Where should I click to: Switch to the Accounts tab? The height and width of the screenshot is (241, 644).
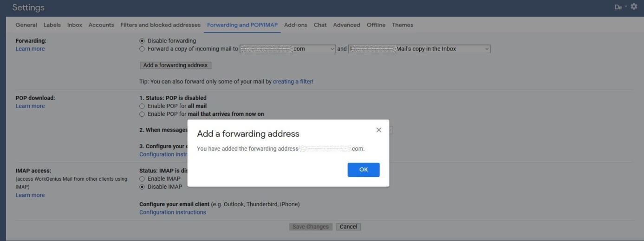(101, 25)
